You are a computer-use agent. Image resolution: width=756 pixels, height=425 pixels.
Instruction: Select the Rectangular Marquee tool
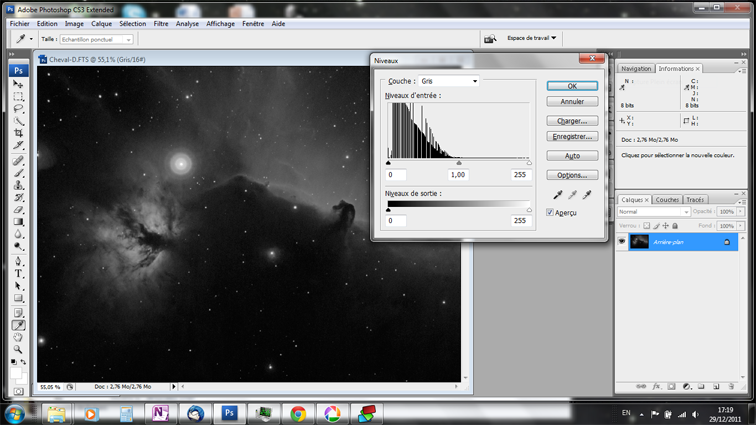[x=18, y=96]
